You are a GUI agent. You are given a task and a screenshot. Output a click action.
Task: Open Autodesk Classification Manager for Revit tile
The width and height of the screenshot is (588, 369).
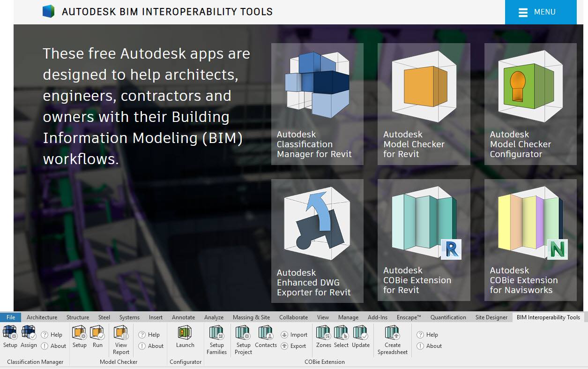point(317,104)
